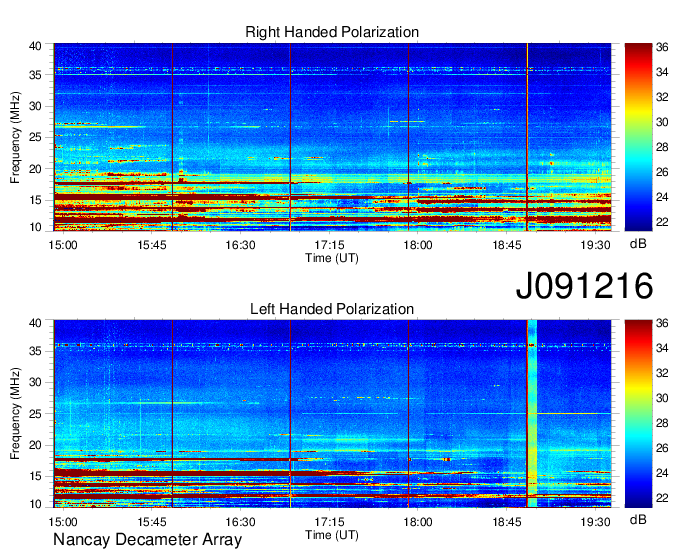Click the 16:30 time tick of the bottom plot

240,522
